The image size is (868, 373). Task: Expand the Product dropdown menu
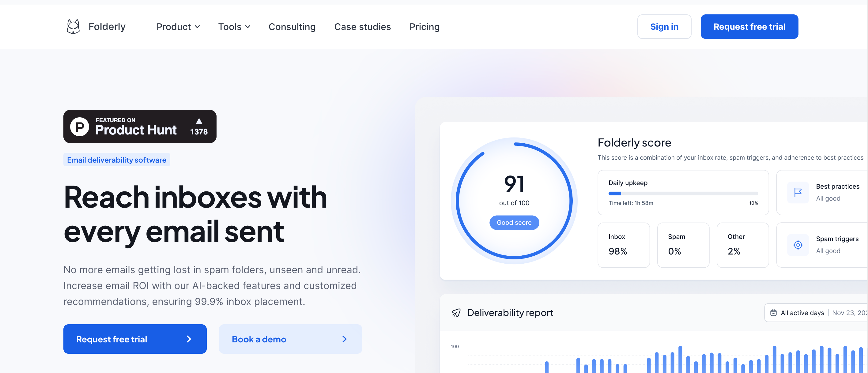tap(178, 27)
